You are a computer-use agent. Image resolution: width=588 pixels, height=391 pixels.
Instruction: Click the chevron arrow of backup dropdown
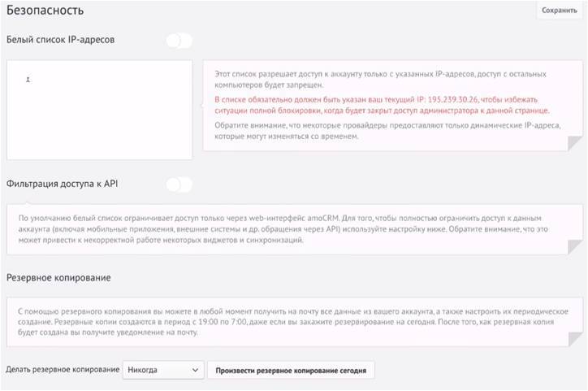point(194,370)
